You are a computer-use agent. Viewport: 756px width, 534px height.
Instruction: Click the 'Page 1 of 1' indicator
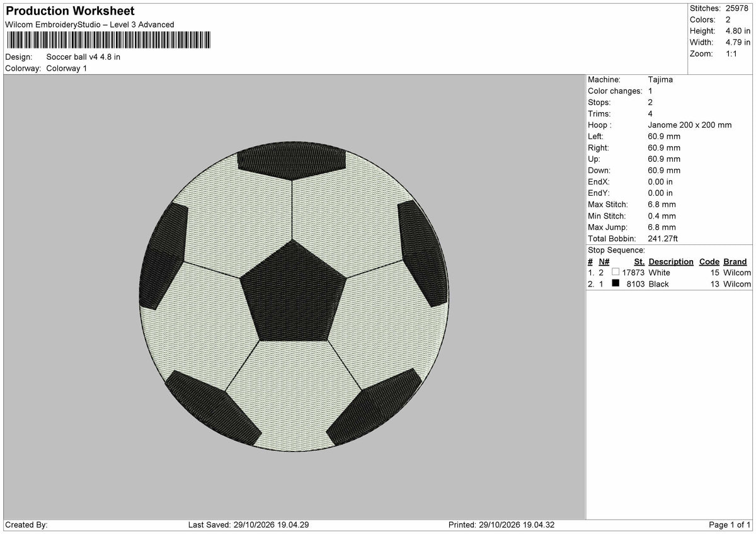pyautogui.click(x=730, y=525)
